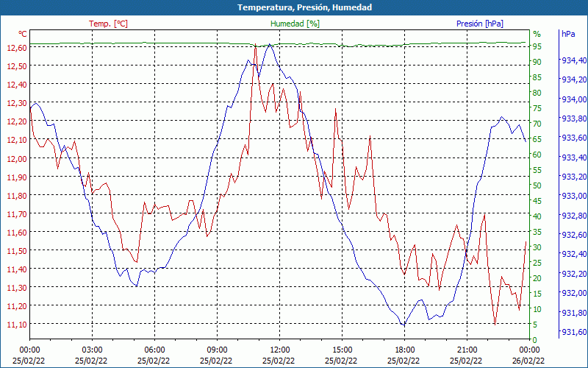The height and width of the screenshot is (368, 588).
Task: Click pressure axis value "932,40"
Action: pyautogui.click(x=574, y=254)
